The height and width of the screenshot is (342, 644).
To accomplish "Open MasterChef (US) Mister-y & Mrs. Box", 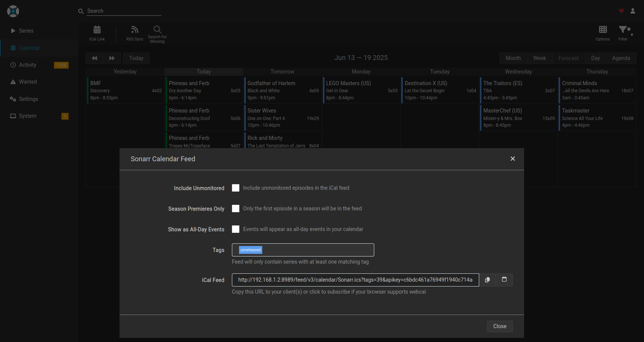I will pos(519,117).
